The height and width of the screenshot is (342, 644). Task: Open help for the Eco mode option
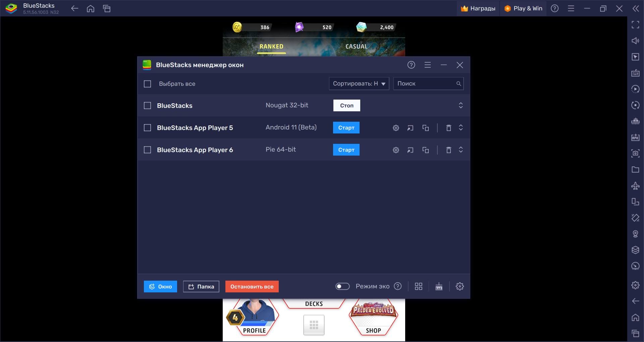coord(398,286)
